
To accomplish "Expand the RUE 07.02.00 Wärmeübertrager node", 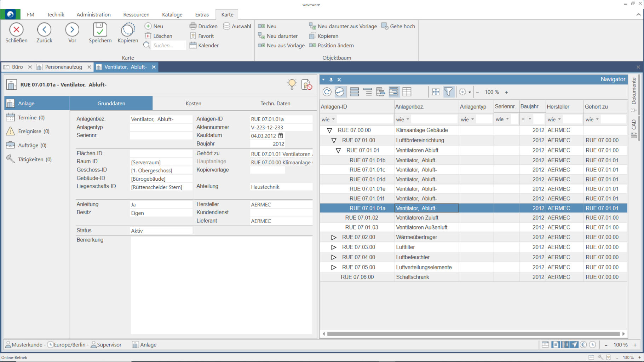I will (333, 237).
